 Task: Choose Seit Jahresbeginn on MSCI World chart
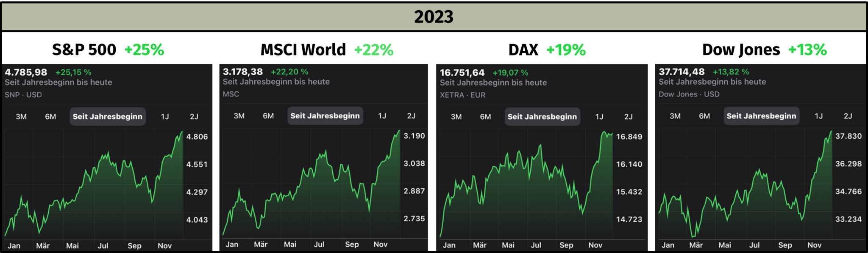point(325,116)
